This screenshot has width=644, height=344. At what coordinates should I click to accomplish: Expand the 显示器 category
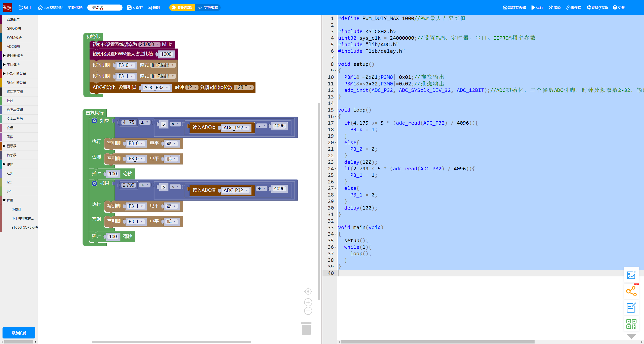pos(4,146)
